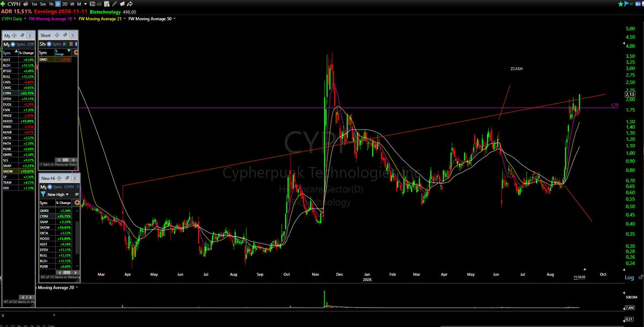Viewport: 644px width, 327px height.
Task: Click the ZCASH chart annotation
Action: pyautogui.click(x=516, y=69)
